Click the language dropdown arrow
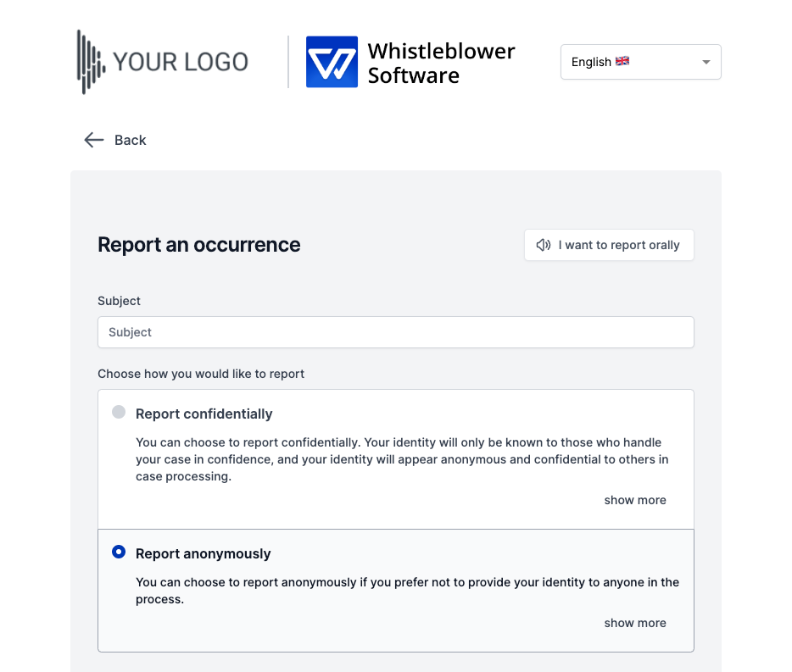Image resolution: width=792 pixels, height=672 pixels. (x=706, y=62)
